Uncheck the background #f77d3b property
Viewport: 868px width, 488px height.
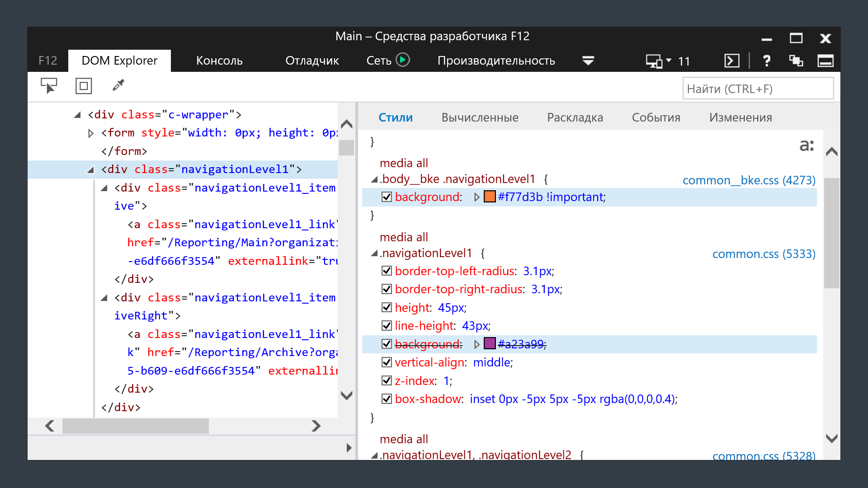click(387, 197)
